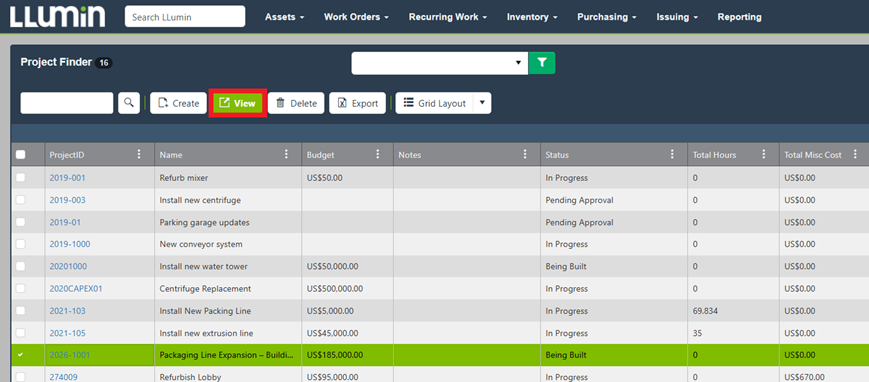This screenshot has height=382, width=869.
Task: Open the filter selection combo box
Action: coord(440,63)
